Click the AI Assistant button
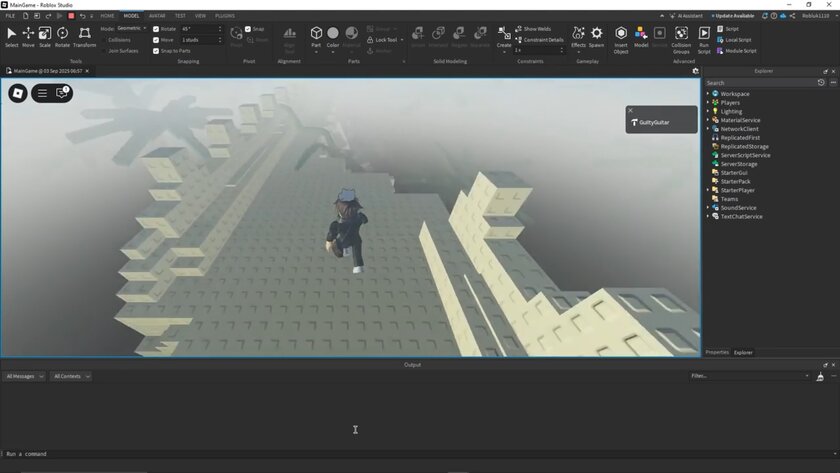The height and width of the screenshot is (473, 840). pyautogui.click(x=686, y=16)
